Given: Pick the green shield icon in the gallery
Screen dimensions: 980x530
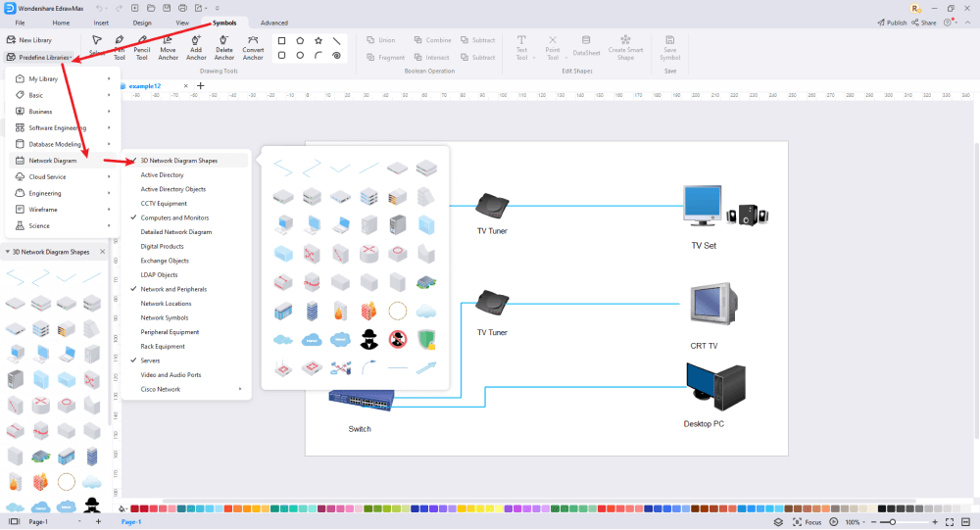Looking at the screenshot, I should tap(426, 339).
